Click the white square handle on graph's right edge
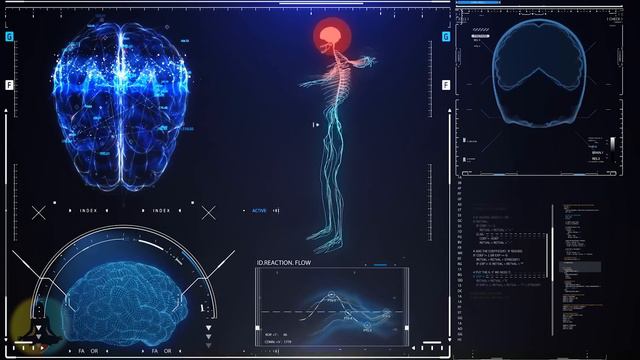Image resolution: width=640 pixels, height=360 pixels. coord(407,328)
